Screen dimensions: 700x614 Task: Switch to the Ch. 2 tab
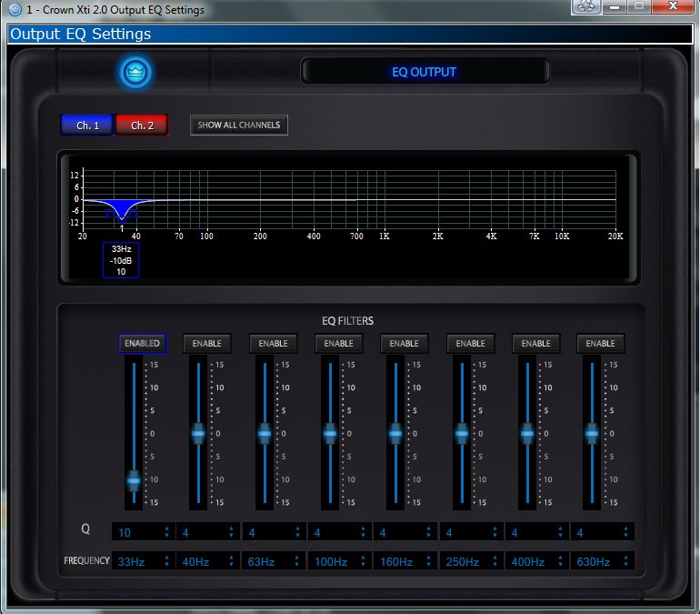(142, 125)
